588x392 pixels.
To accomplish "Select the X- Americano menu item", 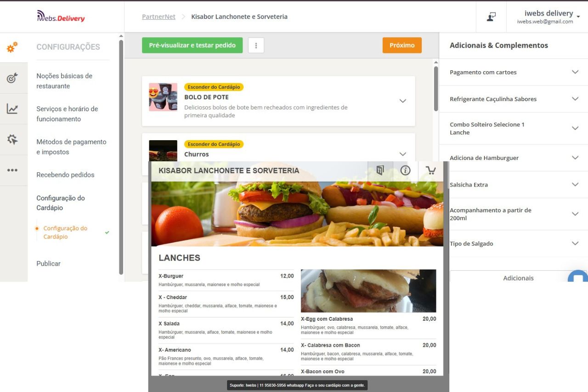I will (226, 356).
